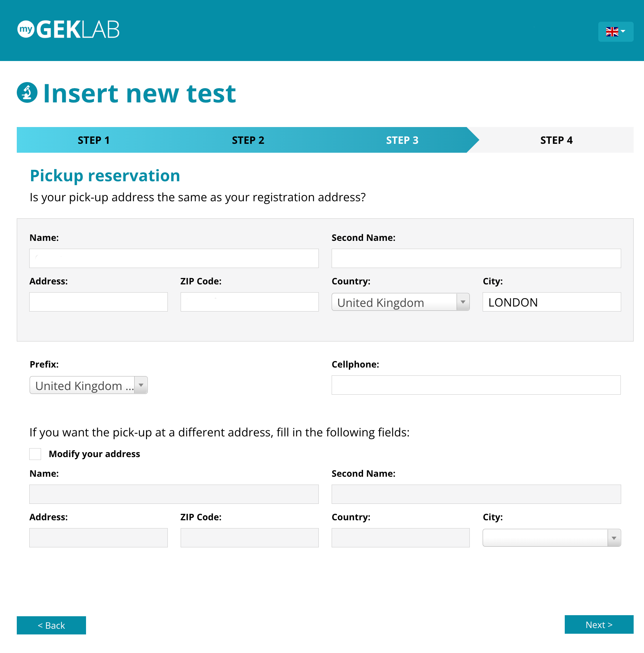The image size is (644, 653).
Task: Focus the City field containing LONDON
Action: (552, 302)
